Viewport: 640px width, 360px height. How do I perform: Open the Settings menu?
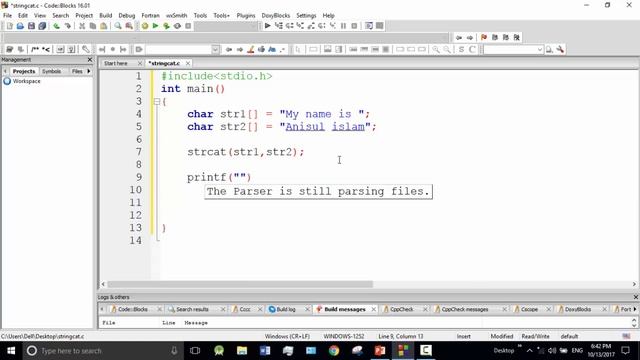point(306,16)
